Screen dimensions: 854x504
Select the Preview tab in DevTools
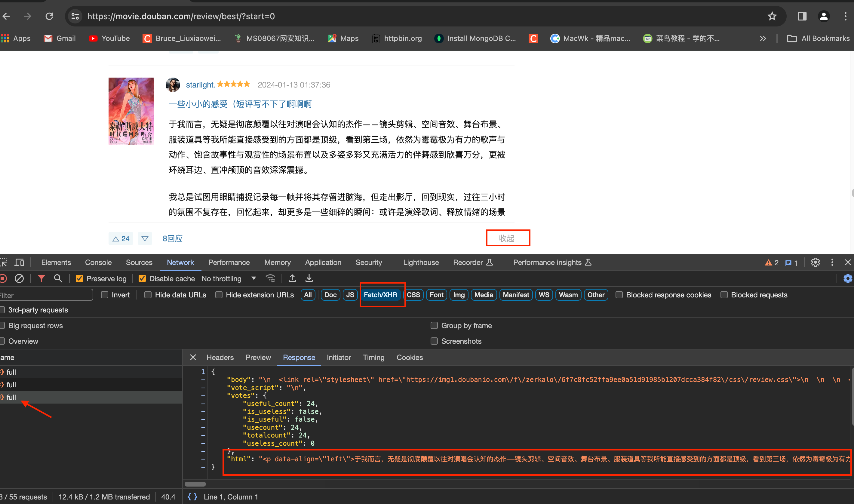258,357
